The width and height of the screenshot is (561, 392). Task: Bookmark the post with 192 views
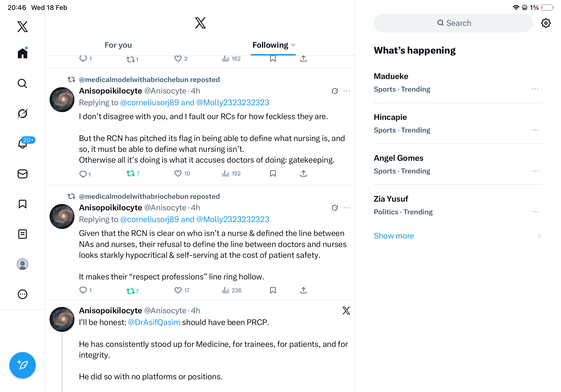pos(273,173)
